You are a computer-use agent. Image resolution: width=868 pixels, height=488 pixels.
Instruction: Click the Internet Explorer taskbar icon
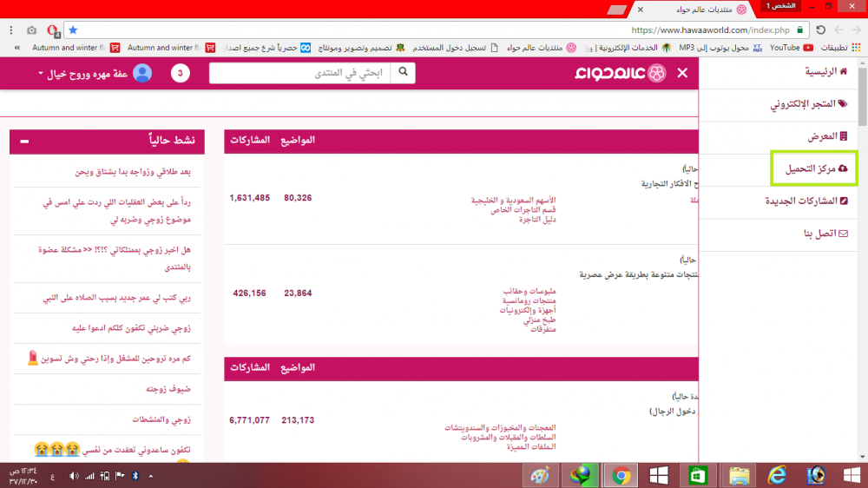[778, 475]
